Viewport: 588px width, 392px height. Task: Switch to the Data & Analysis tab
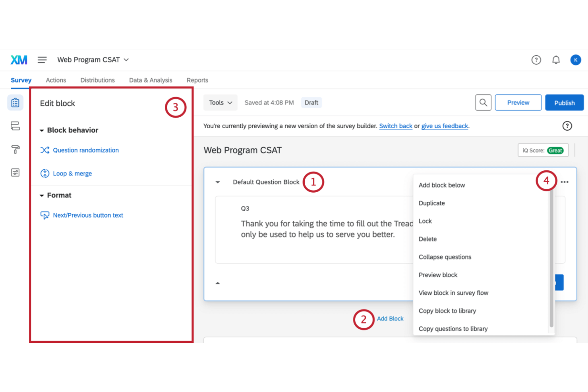(x=150, y=80)
